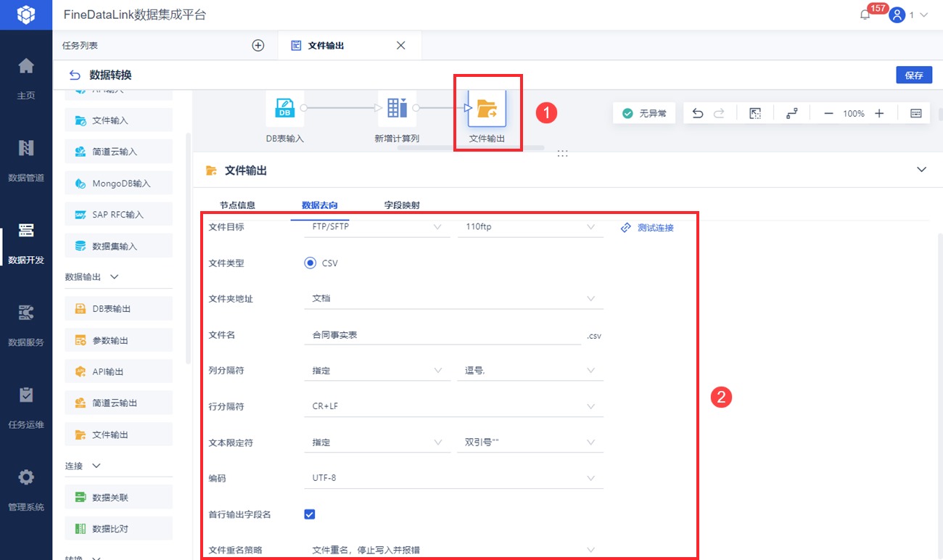Switch to the 数据去向 tab
Image resolution: width=943 pixels, height=560 pixels.
coord(320,205)
